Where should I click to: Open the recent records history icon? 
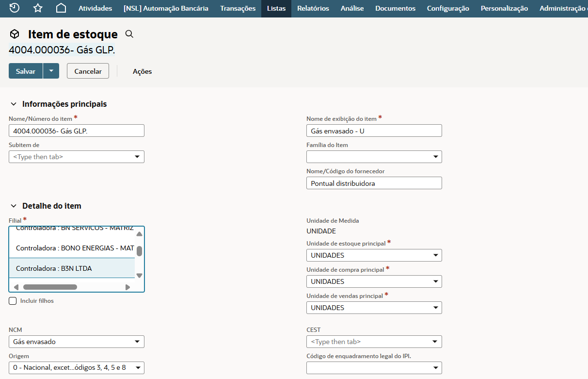coord(15,8)
